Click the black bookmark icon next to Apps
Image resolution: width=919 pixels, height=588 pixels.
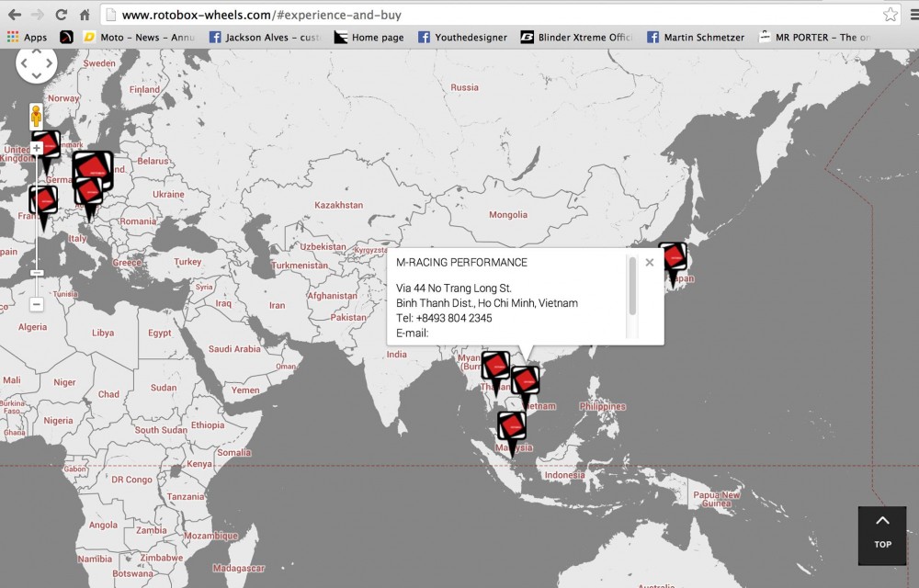coord(66,38)
